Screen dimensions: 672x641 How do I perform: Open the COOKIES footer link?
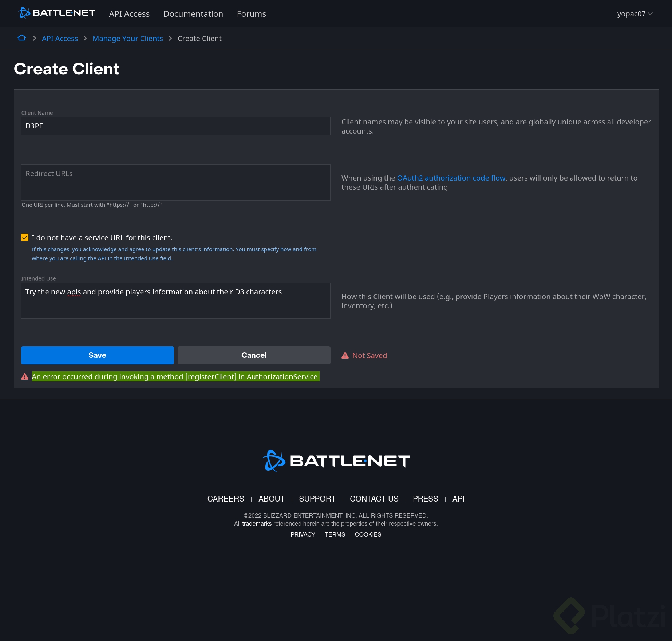tap(368, 534)
